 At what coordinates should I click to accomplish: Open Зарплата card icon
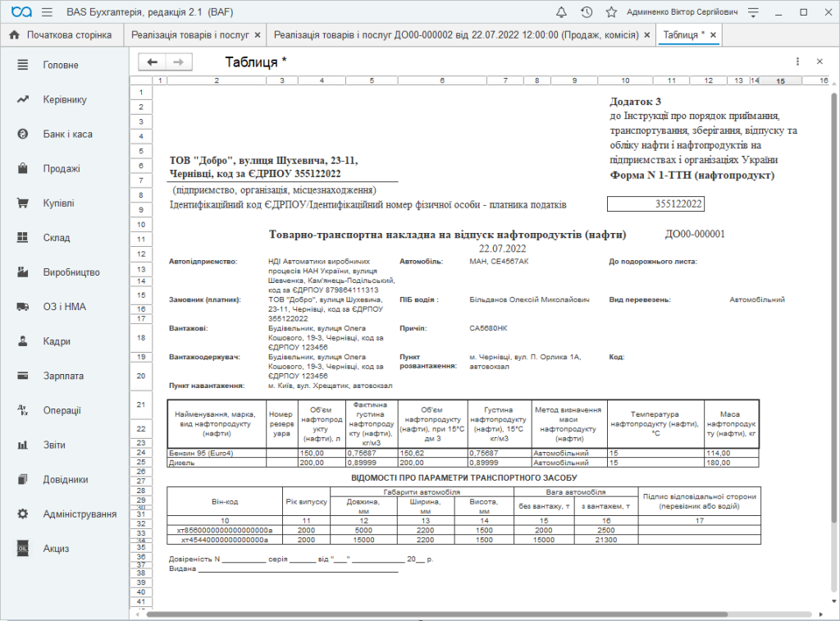point(22,376)
